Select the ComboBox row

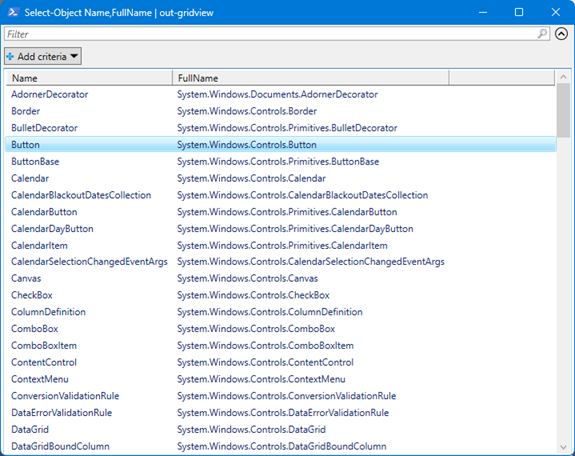click(x=281, y=329)
